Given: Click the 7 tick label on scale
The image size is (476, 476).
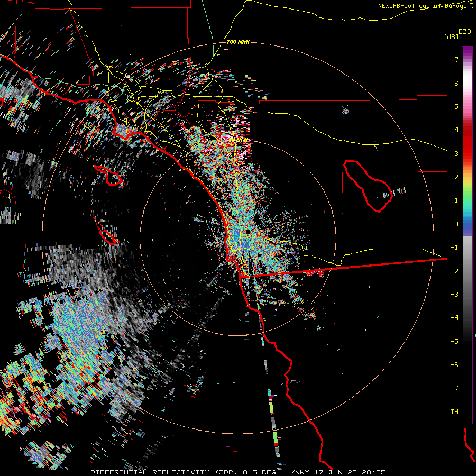Looking at the screenshot, I should pos(456,59).
